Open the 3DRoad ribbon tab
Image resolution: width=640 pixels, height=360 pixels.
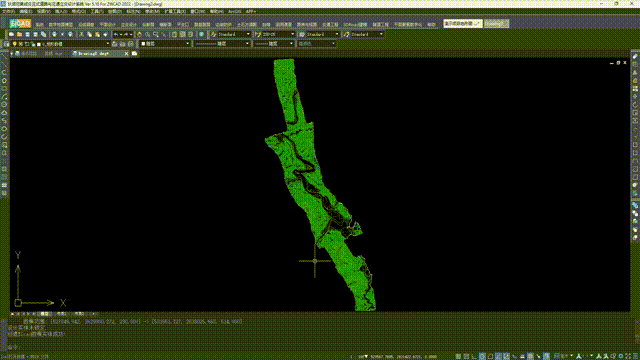355,24
